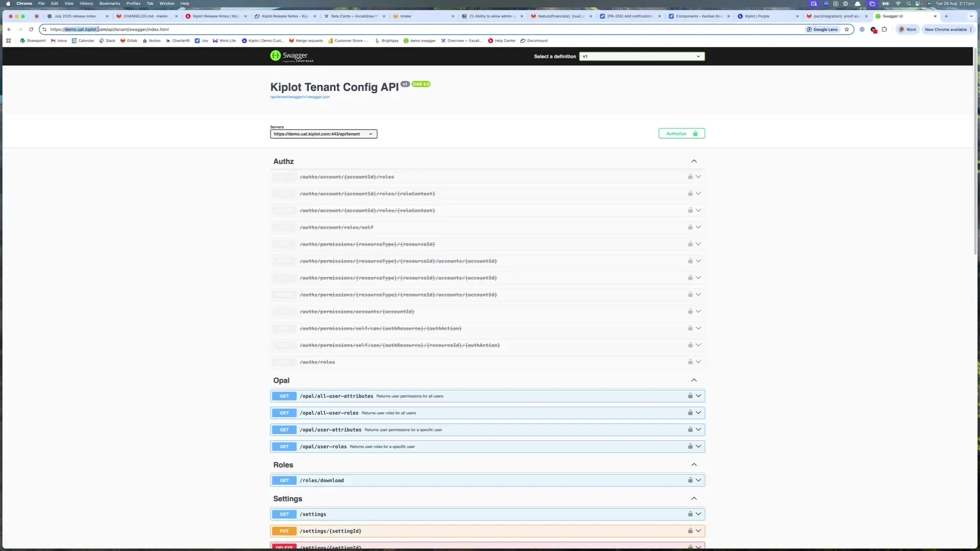Open the Help Center bookmark

click(502, 41)
